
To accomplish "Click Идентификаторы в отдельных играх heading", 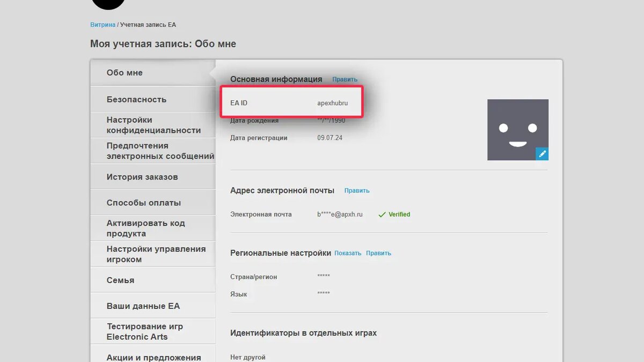I will click(x=303, y=333).
